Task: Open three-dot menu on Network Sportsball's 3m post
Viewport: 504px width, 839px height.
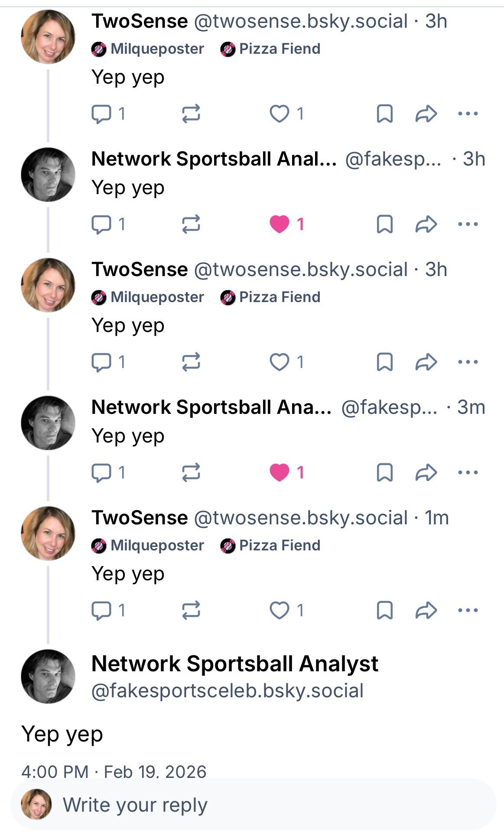Action: pyautogui.click(x=468, y=472)
